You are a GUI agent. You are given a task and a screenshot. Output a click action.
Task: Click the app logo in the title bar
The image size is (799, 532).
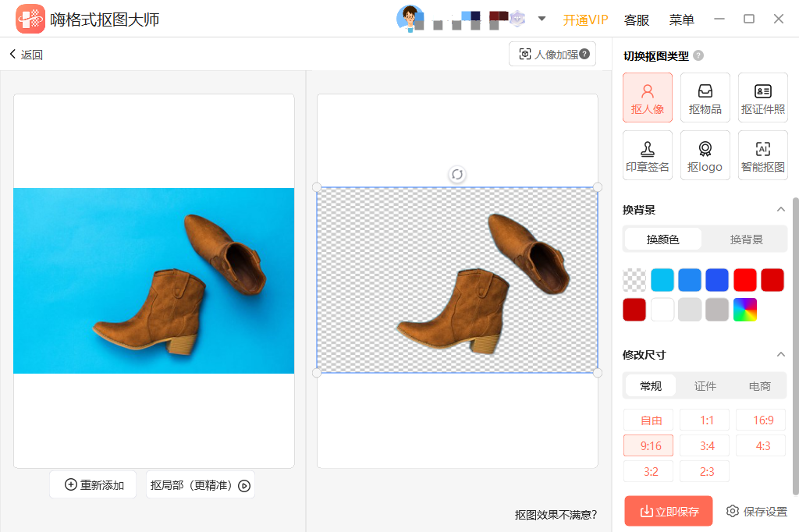pos(30,19)
